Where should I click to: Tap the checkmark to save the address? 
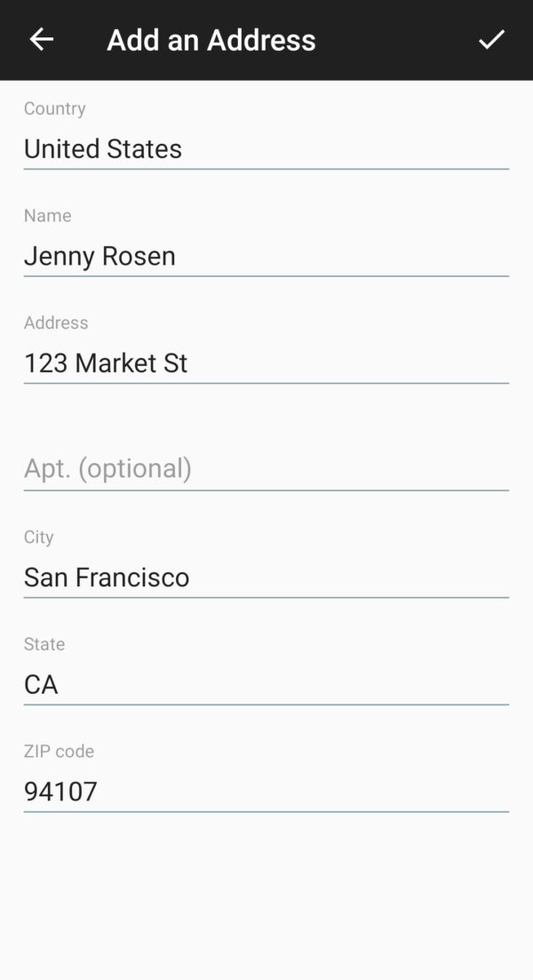[491, 39]
